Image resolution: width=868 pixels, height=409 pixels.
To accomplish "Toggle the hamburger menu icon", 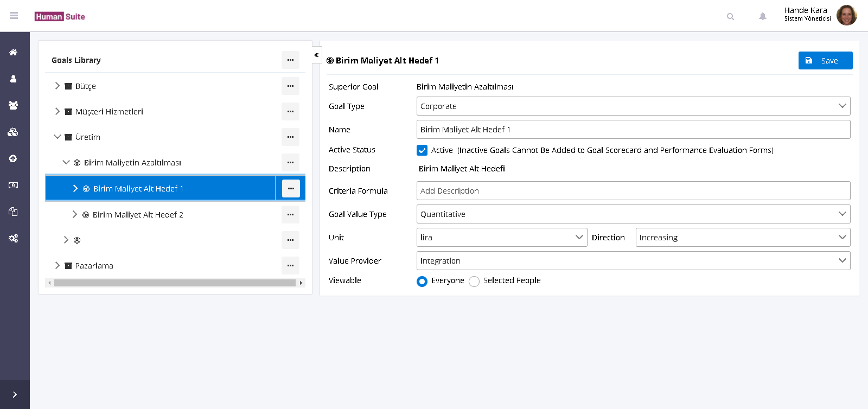I will click(x=14, y=16).
